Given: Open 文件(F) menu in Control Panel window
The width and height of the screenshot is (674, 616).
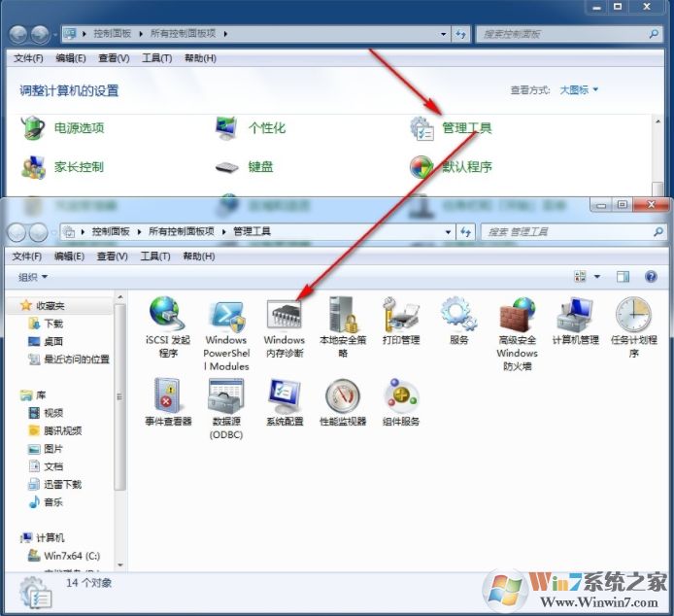Looking at the screenshot, I should [28, 58].
